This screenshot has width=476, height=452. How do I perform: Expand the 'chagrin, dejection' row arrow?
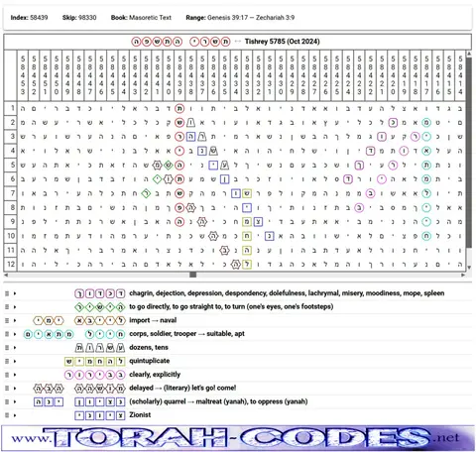(15, 293)
